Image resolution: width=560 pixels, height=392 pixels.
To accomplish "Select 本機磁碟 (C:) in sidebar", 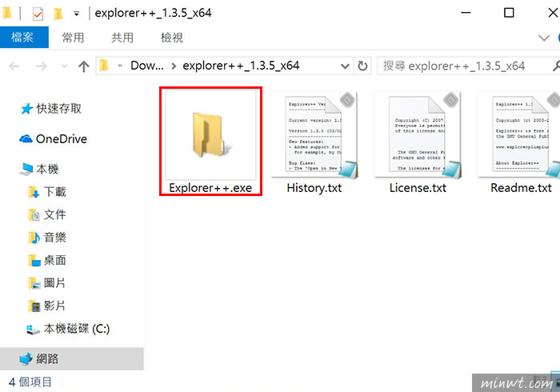I will [x=68, y=329].
